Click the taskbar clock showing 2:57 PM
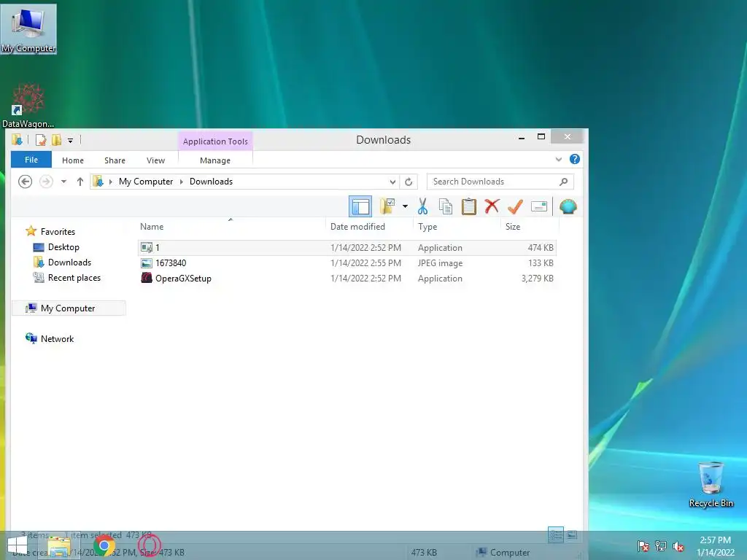The width and height of the screenshot is (747, 560). point(715,546)
